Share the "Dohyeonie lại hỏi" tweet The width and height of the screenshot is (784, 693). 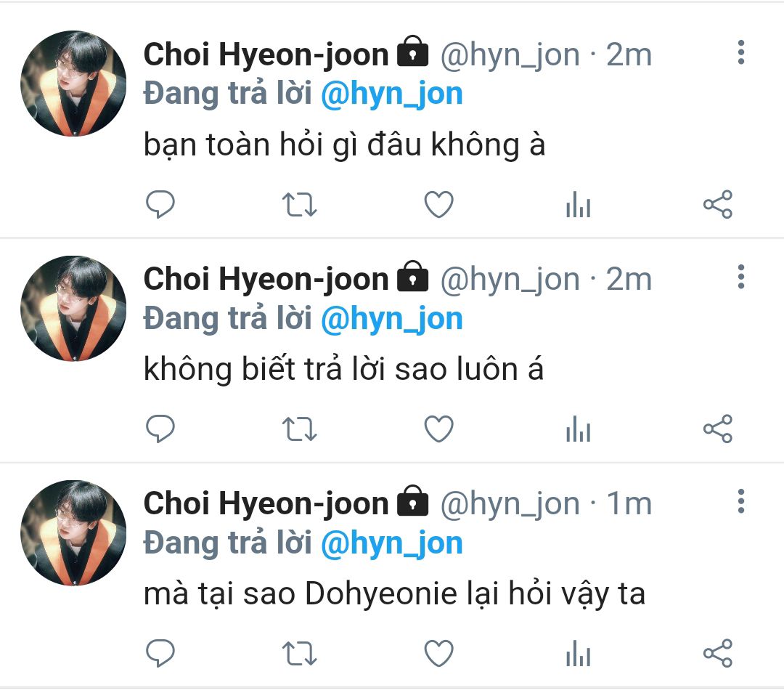717,653
